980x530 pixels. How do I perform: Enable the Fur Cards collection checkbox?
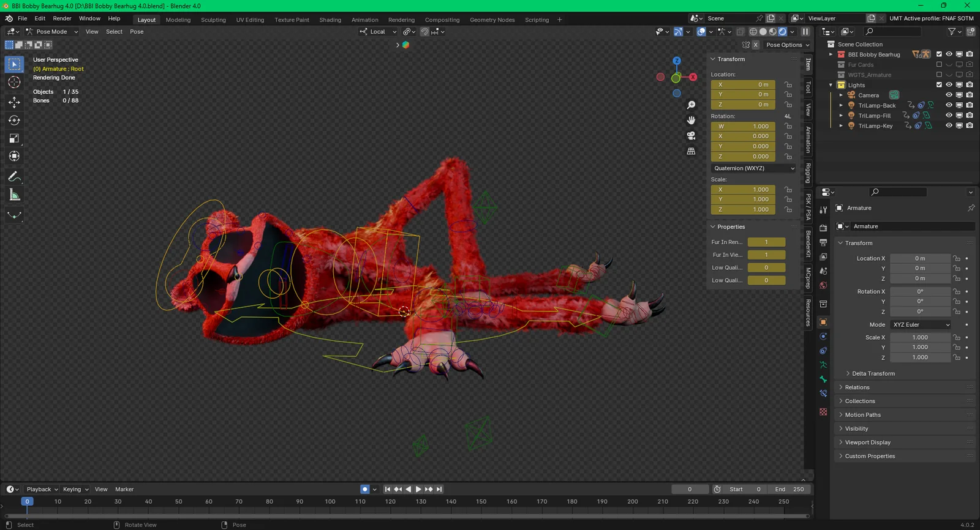click(939, 64)
